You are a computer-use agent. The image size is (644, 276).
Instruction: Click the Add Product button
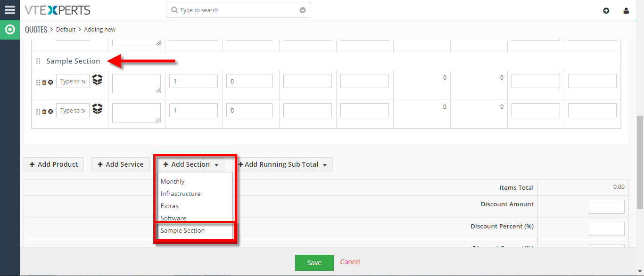[54, 164]
